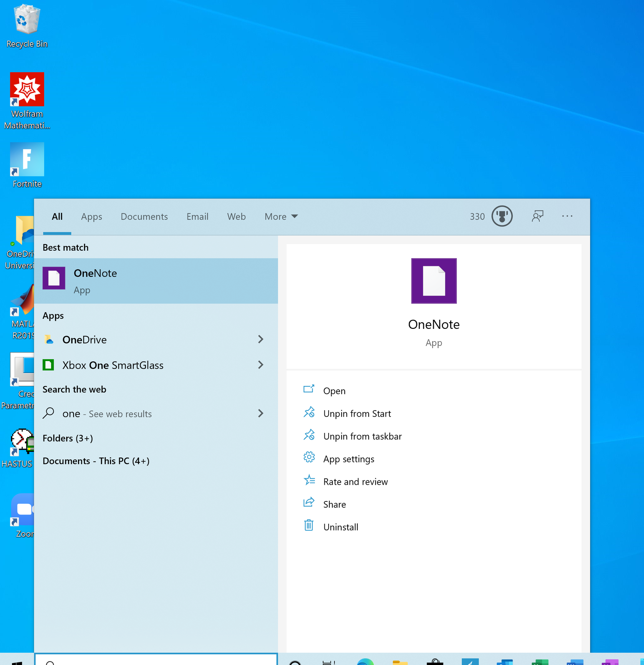Expand the Documents - This PC (4+) section
The height and width of the screenshot is (665, 644).
[x=96, y=461]
